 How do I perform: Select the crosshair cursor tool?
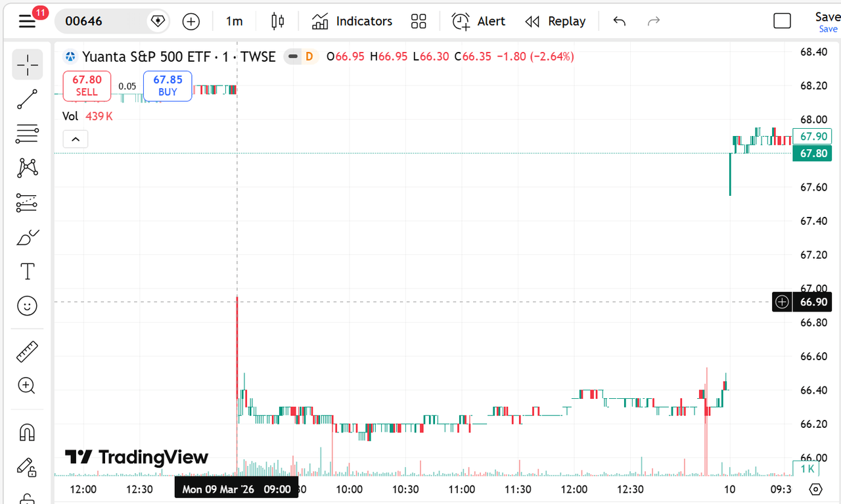click(27, 64)
